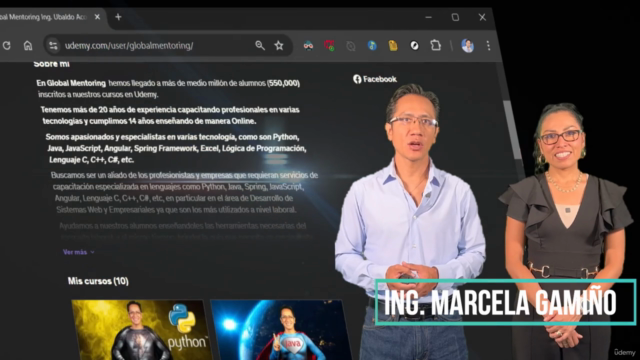640x360 pixels.
Task: Minimize the browser window
Action: pos(428,17)
